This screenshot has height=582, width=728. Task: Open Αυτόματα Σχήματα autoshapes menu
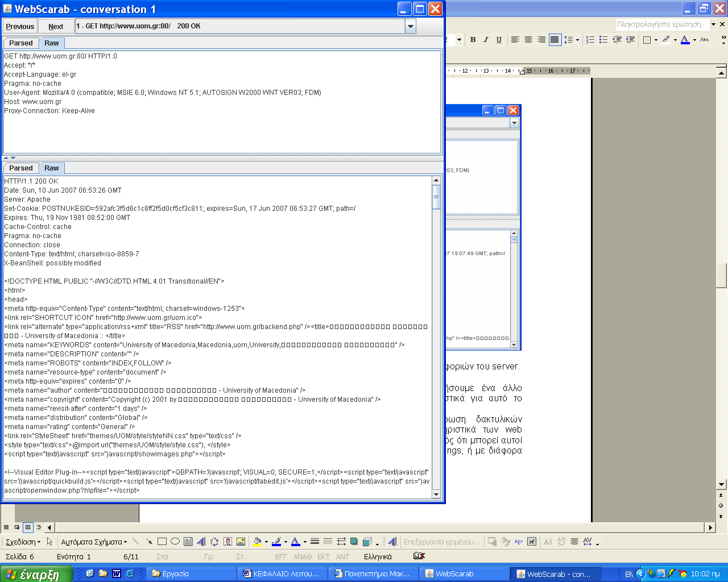(x=94, y=542)
